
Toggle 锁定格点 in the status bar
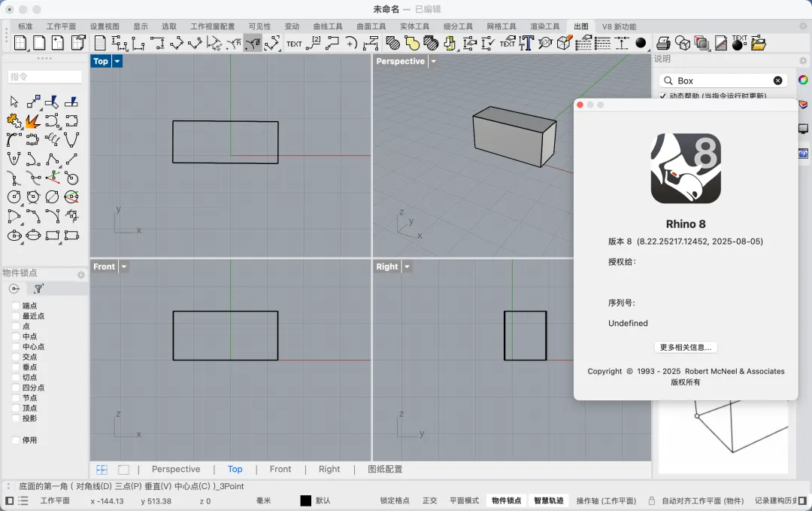point(395,500)
